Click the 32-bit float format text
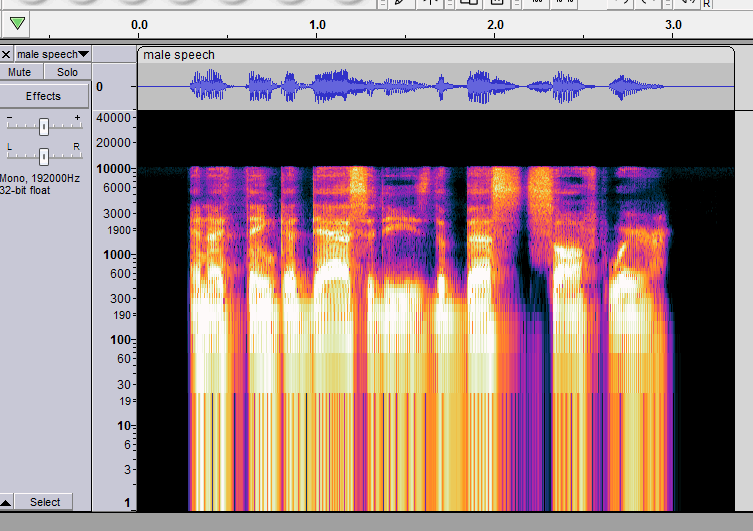The width and height of the screenshot is (753, 531). (x=25, y=191)
